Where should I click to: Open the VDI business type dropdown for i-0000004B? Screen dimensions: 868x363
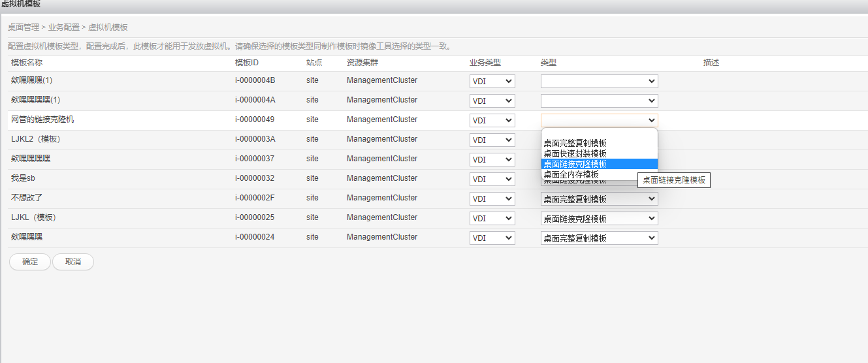click(492, 81)
